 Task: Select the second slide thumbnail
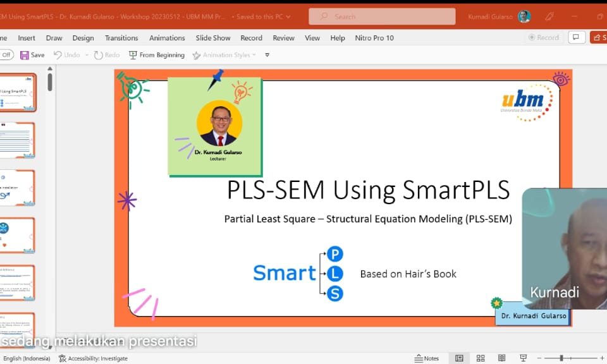[x=18, y=140]
